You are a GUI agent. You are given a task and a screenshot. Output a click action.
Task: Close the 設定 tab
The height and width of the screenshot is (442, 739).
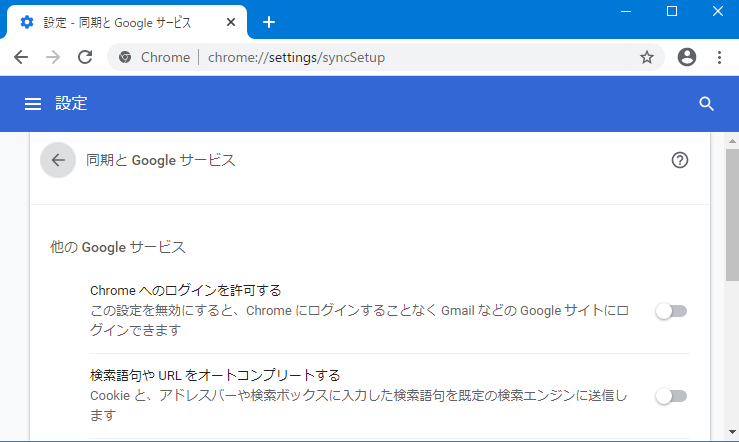230,22
